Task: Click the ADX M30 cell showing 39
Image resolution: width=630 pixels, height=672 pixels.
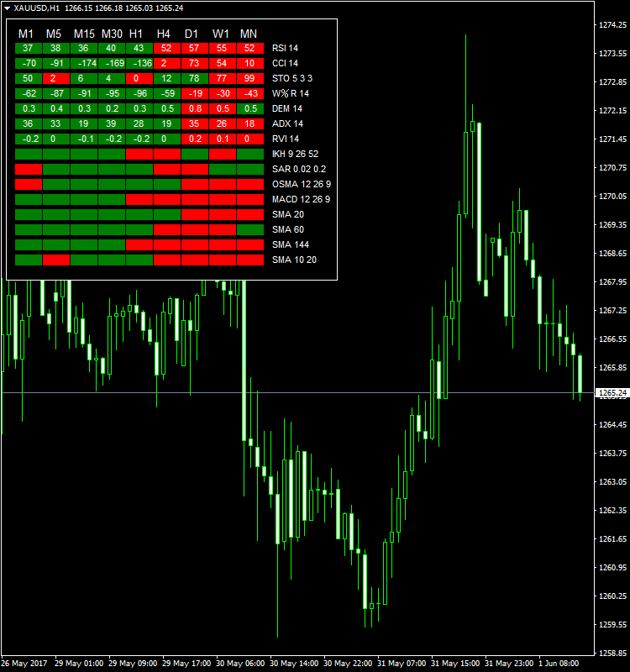Action: (112, 123)
